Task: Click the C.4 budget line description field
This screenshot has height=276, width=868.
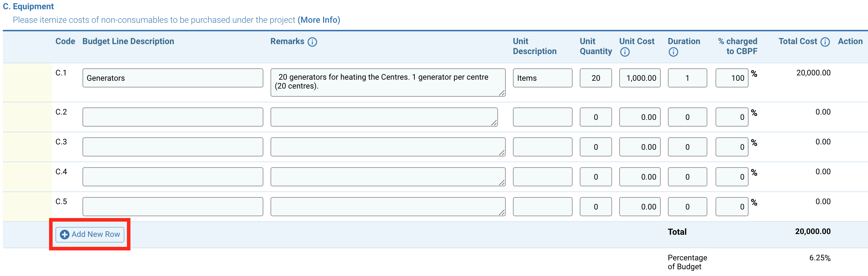Action: [173, 177]
